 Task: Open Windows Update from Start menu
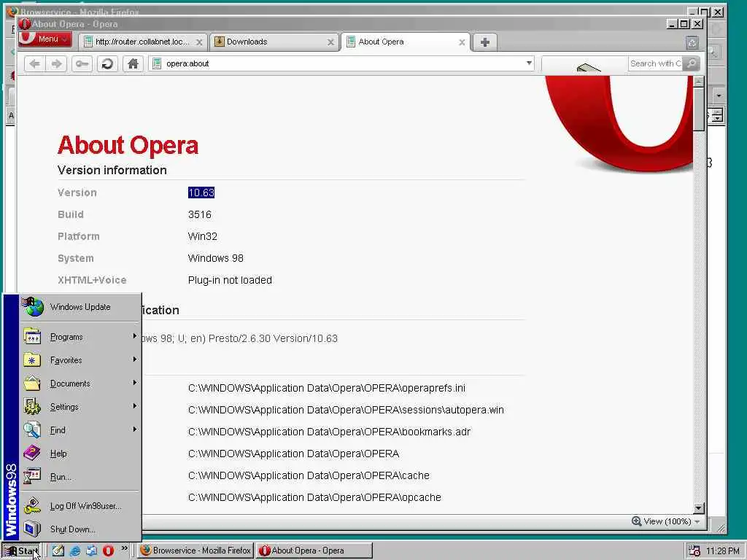click(80, 307)
